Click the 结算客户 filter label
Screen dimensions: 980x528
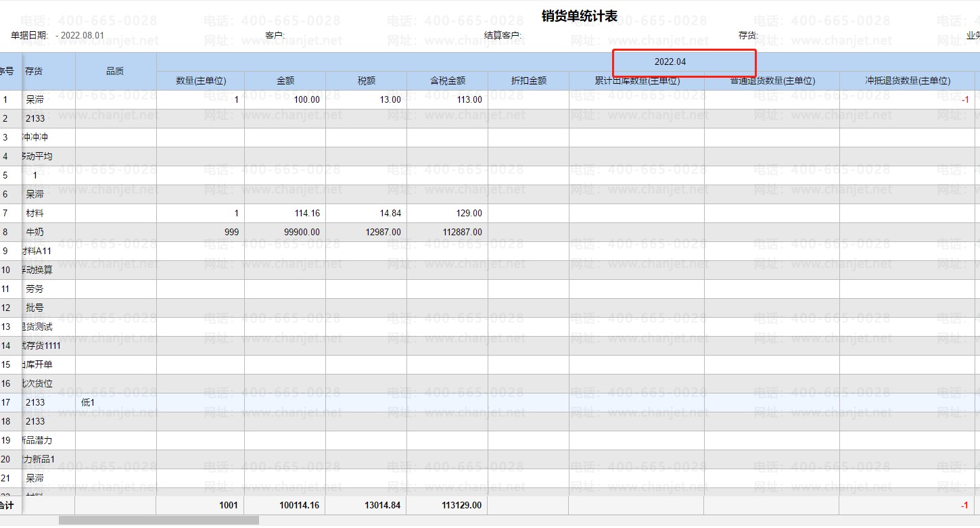pyautogui.click(x=503, y=35)
